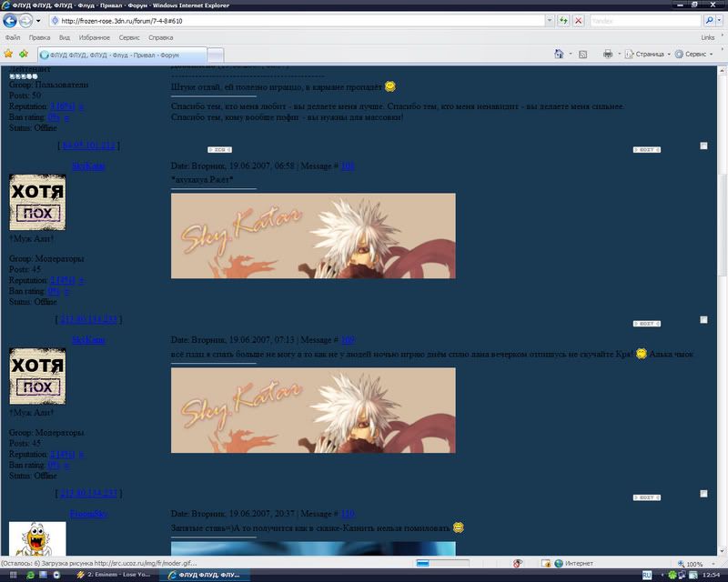Screen dimensions: 728x582
Task: Click the Yandex search input field
Action: click(x=645, y=21)
